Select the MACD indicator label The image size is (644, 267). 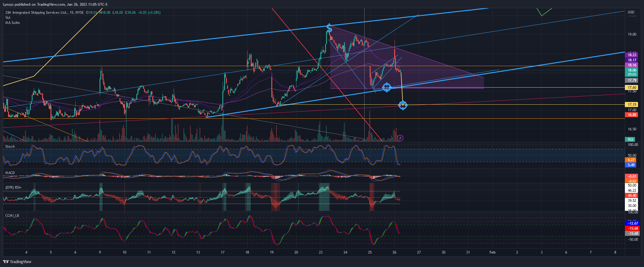tap(10, 173)
